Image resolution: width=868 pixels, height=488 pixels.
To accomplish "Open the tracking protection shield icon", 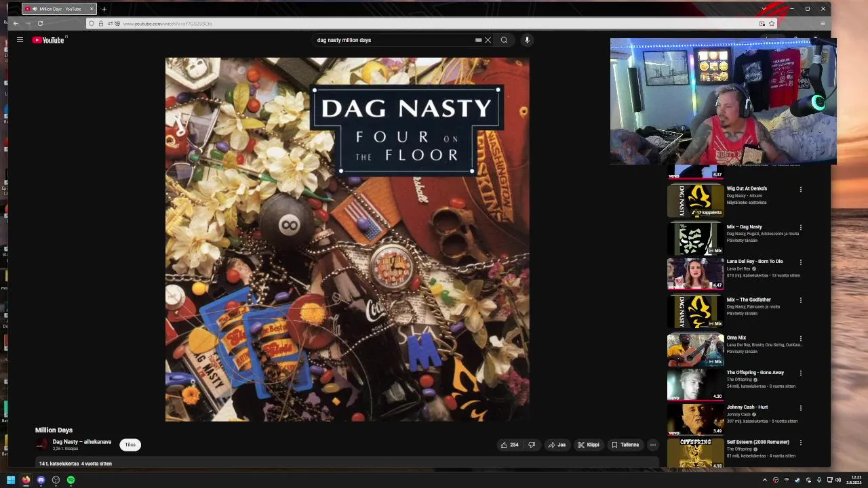I will [92, 24].
